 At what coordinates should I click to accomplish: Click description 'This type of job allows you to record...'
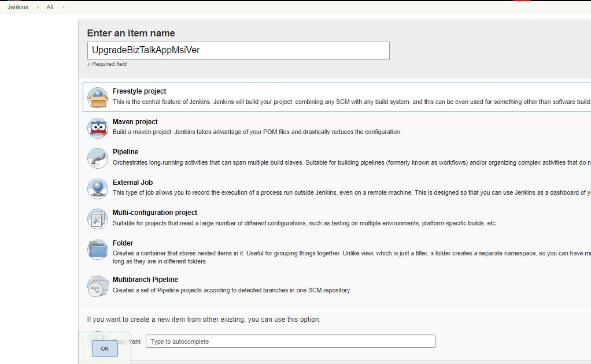click(x=352, y=193)
